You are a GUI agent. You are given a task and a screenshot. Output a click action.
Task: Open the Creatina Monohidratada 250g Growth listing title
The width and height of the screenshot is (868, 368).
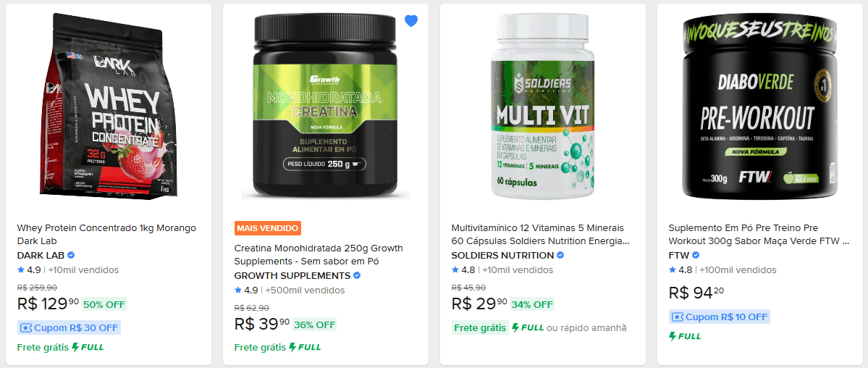[x=319, y=254]
